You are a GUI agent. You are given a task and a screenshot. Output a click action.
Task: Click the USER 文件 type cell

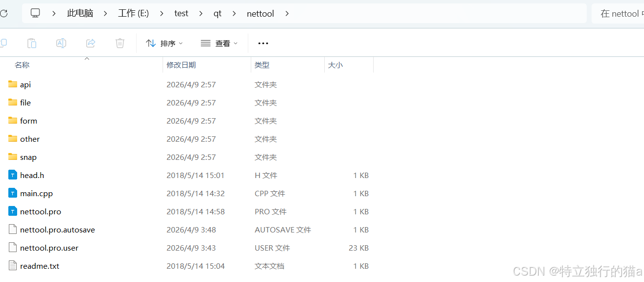(272, 248)
